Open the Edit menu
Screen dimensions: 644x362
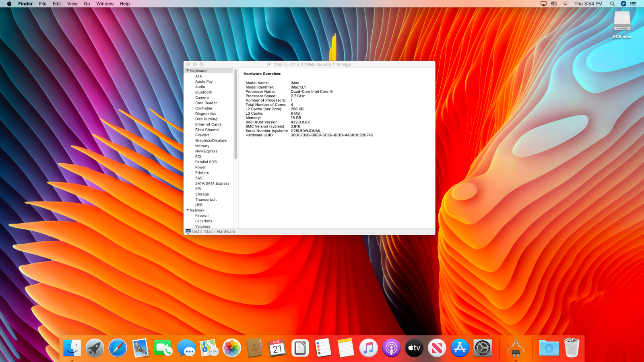click(x=57, y=4)
